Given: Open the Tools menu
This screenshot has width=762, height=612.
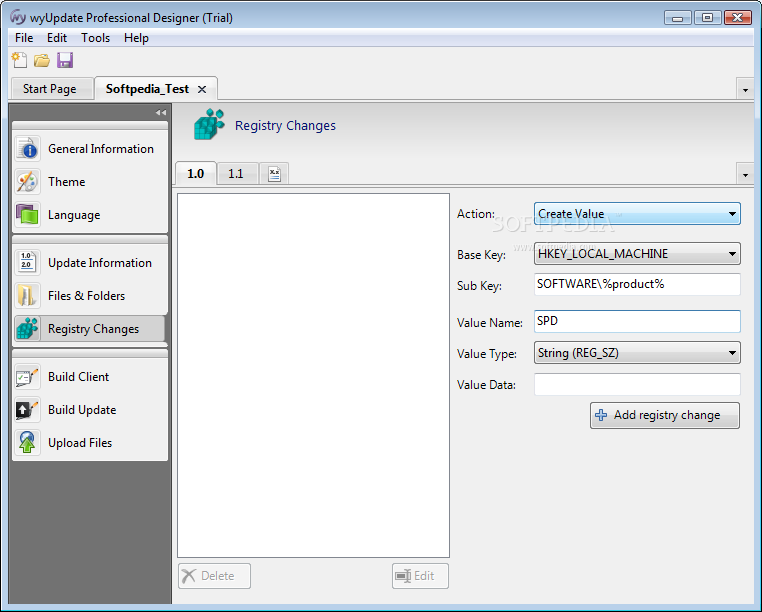Looking at the screenshot, I should pyautogui.click(x=95, y=38).
